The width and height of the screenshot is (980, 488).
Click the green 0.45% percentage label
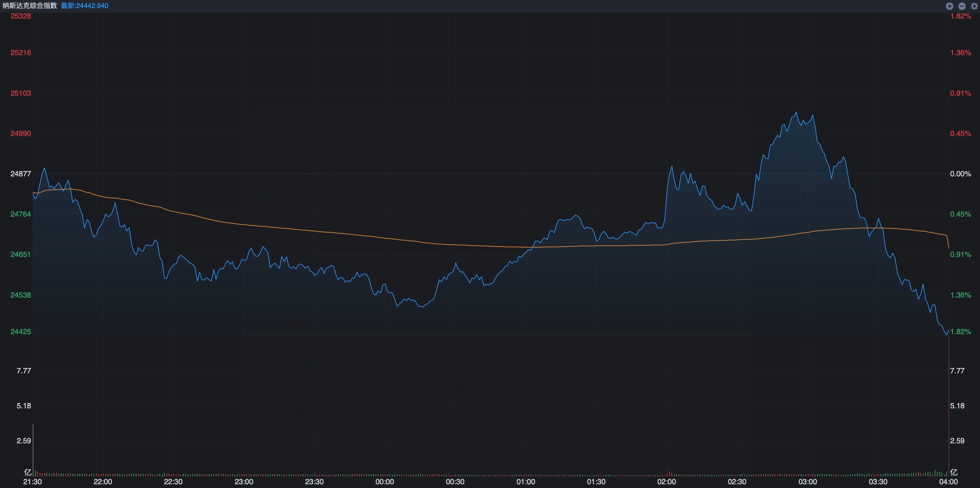(960, 214)
